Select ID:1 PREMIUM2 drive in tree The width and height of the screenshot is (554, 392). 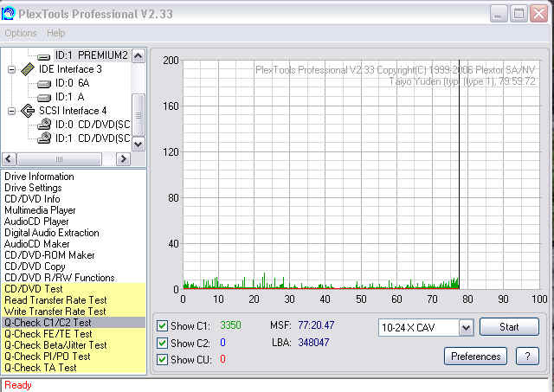[91, 55]
